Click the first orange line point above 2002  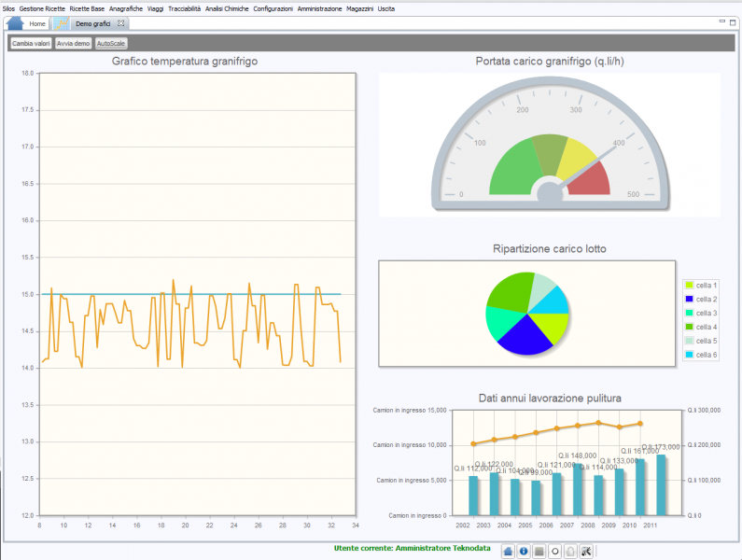pyautogui.click(x=474, y=443)
